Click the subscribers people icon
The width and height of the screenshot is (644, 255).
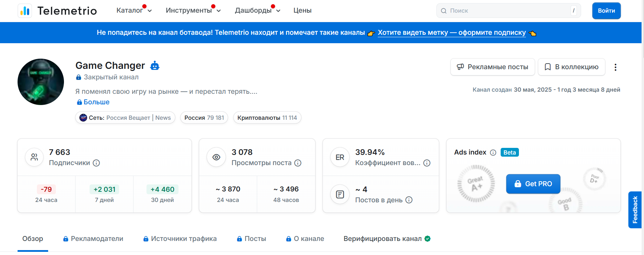[34, 157]
